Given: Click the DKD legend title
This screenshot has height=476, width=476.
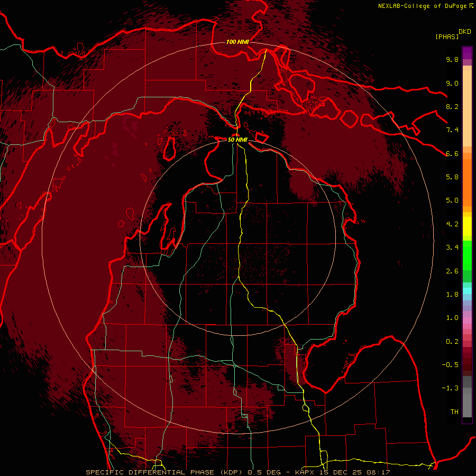Looking at the screenshot, I should tap(465, 32).
